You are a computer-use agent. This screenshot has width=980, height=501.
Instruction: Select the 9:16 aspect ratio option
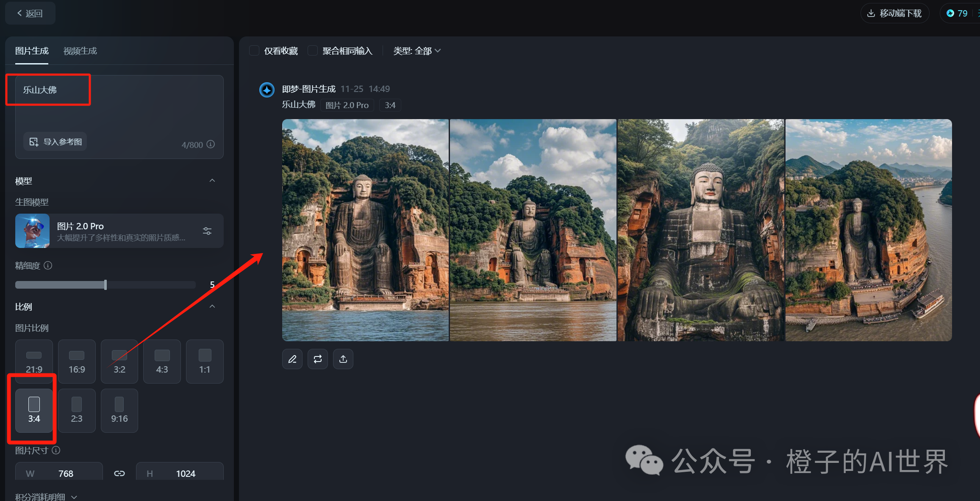tap(119, 410)
